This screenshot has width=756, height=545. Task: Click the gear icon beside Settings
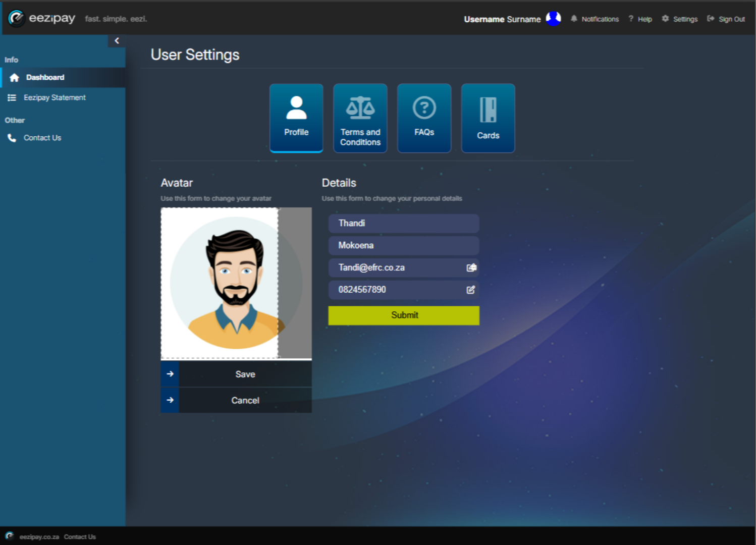pos(665,19)
